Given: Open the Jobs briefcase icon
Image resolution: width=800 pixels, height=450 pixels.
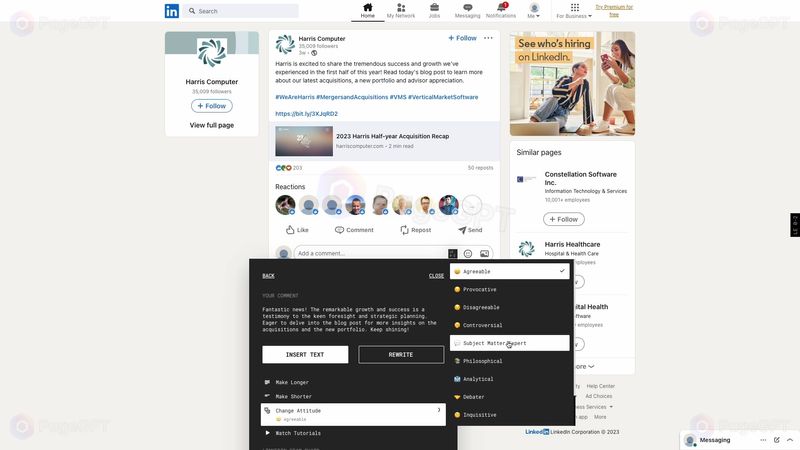Looking at the screenshot, I should tap(434, 8).
